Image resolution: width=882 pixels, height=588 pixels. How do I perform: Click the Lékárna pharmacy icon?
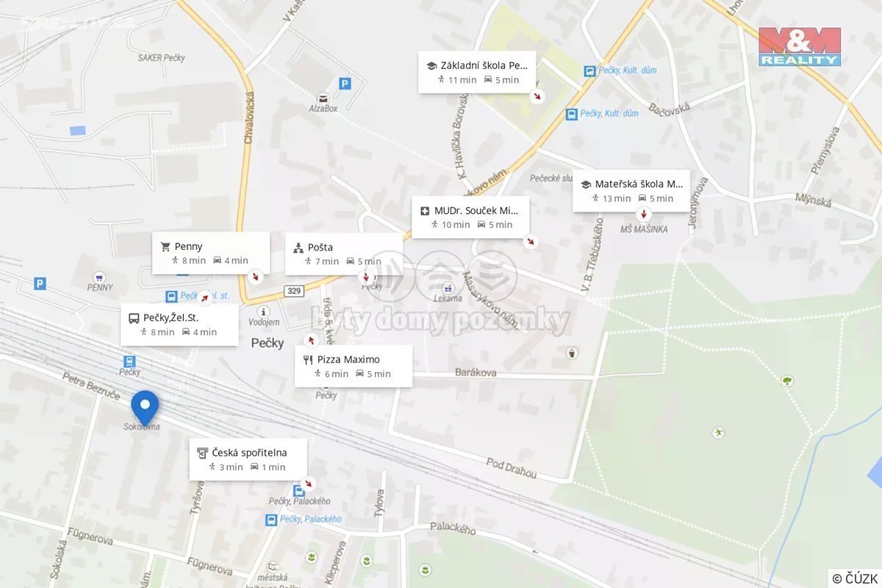pos(448,287)
